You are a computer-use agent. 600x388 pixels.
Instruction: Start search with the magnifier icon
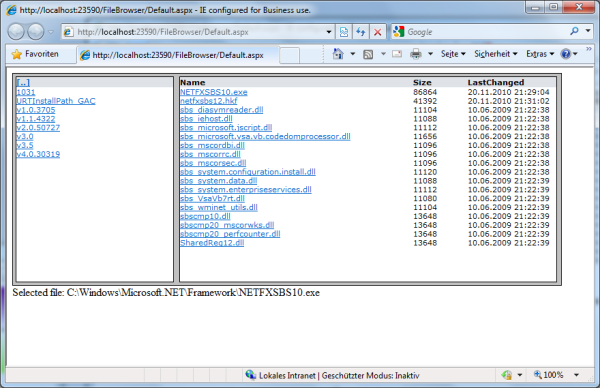pos(574,31)
